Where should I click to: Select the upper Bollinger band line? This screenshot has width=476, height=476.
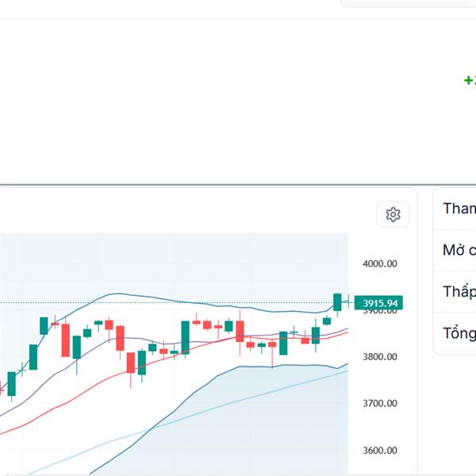[x=119, y=294]
